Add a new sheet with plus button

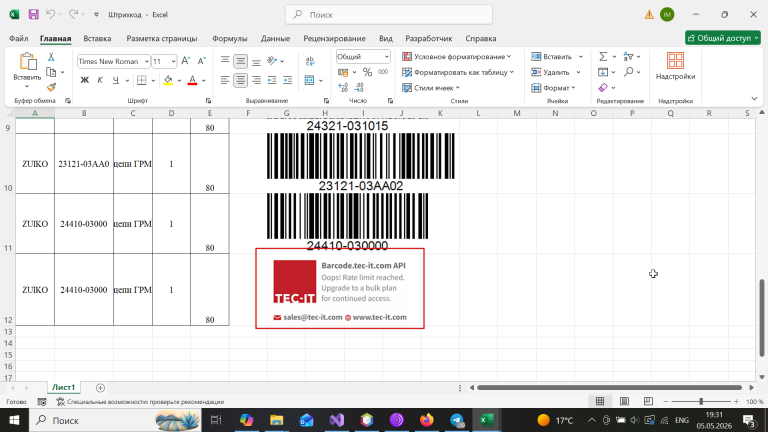100,388
